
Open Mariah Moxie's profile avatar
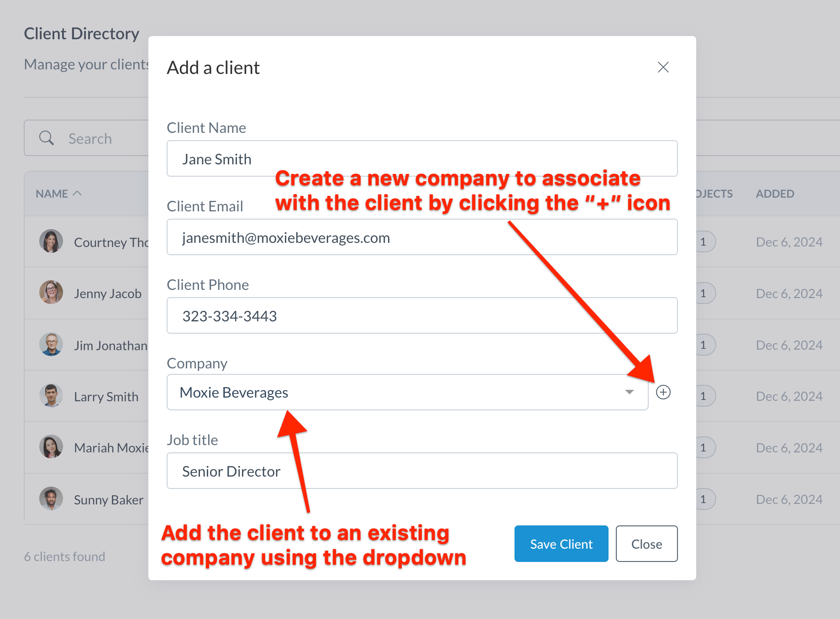pyautogui.click(x=51, y=447)
